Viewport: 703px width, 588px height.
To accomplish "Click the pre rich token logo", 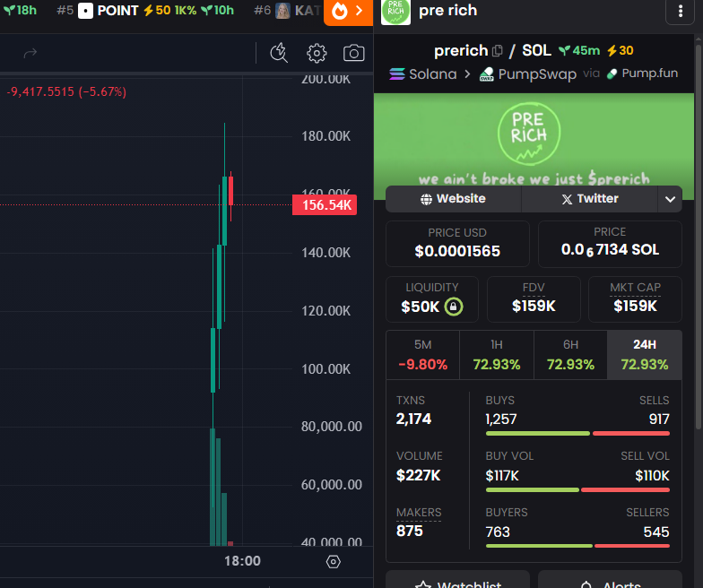I will (x=395, y=12).
